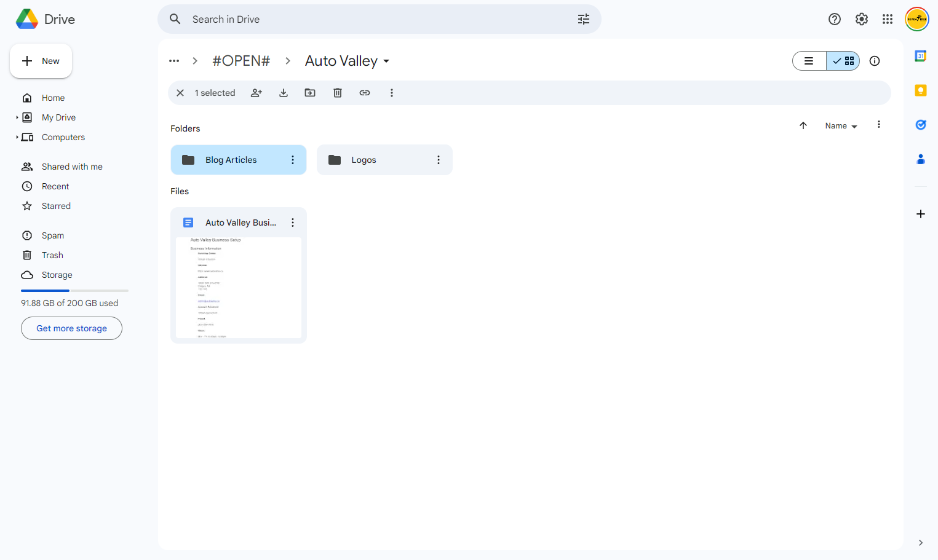Image resolution: width=938 pixels, height=560 pixels.
Task: Copy link for the selected item
Action: (365, 93)
